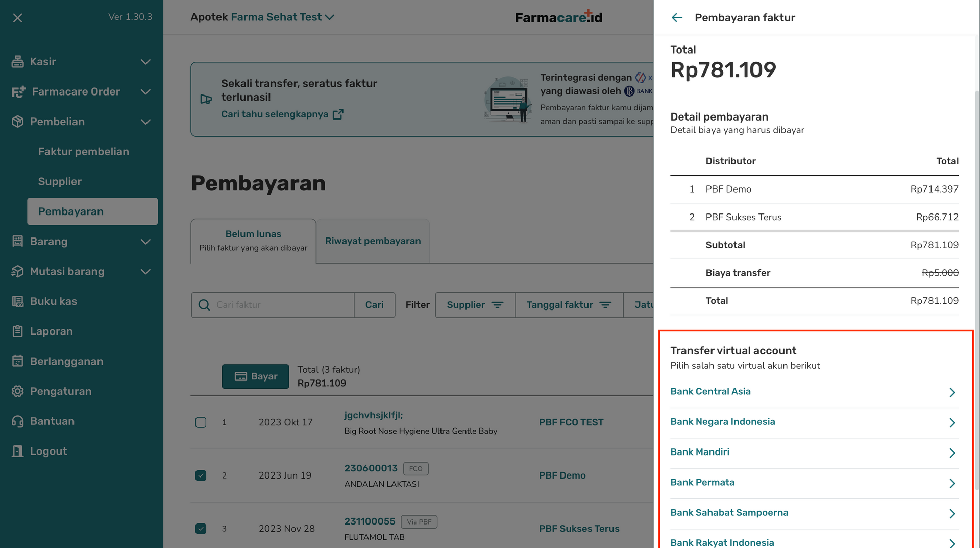This screenshot has width=980, height=548.
Task: Click the Mutasi barang icon
Action: tap(18, 272)
